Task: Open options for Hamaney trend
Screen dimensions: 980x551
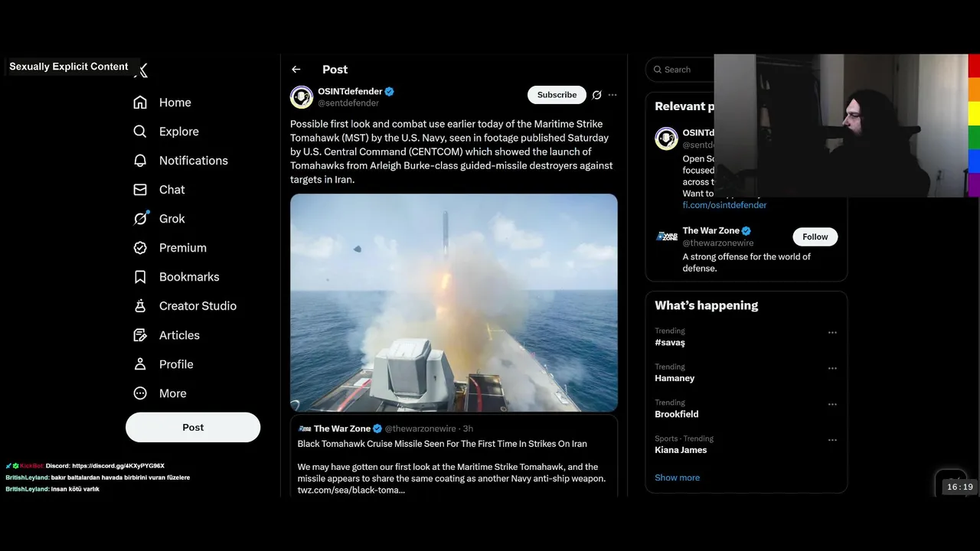Action: pos(832,369)
